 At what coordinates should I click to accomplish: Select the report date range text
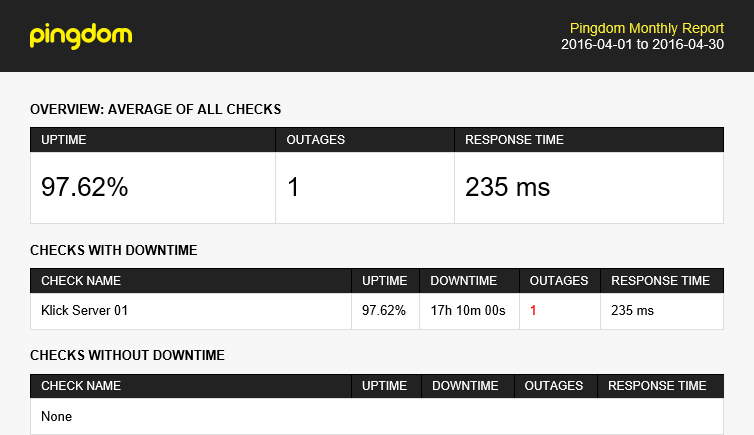(x=642, y=44)
